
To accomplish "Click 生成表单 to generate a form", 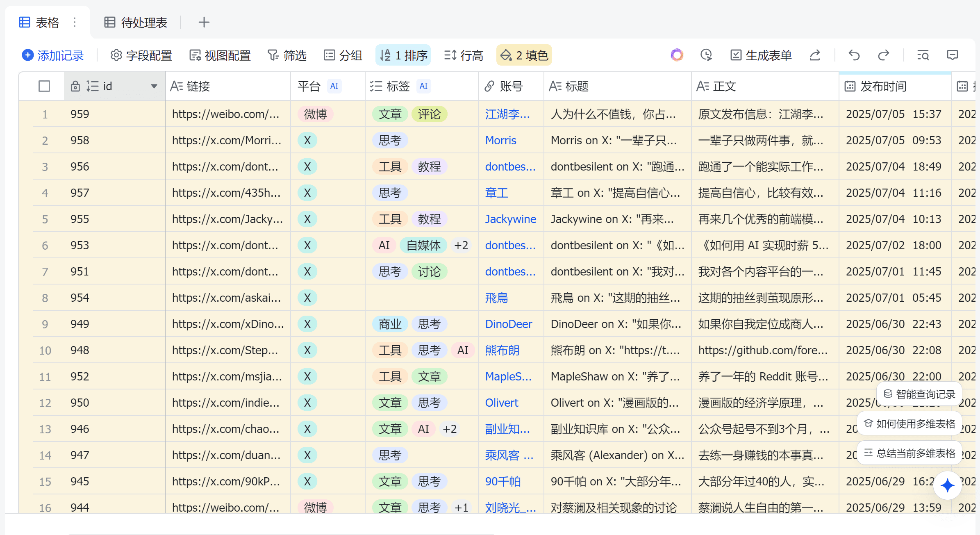I will coord(761,55).
